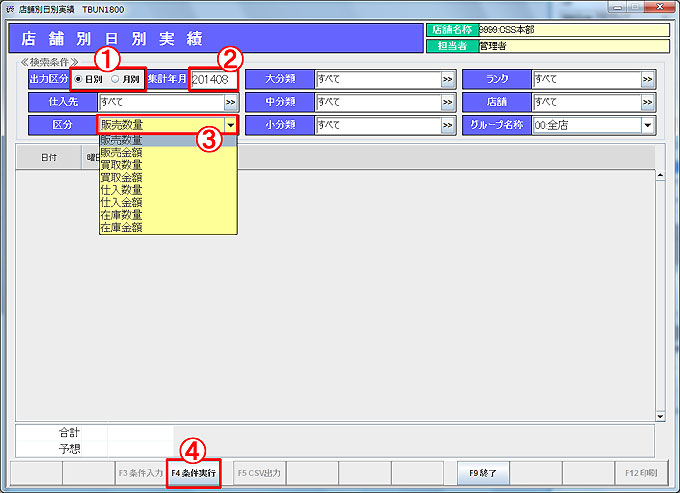Viewport: 680px width, 493px height.
Task: Click the 集計年月 input field
Action: point(214,80)
